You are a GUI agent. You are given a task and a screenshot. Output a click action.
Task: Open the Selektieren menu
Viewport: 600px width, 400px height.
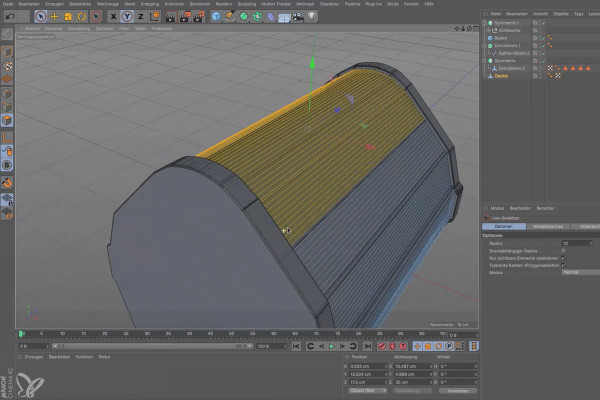coord(80,4)
